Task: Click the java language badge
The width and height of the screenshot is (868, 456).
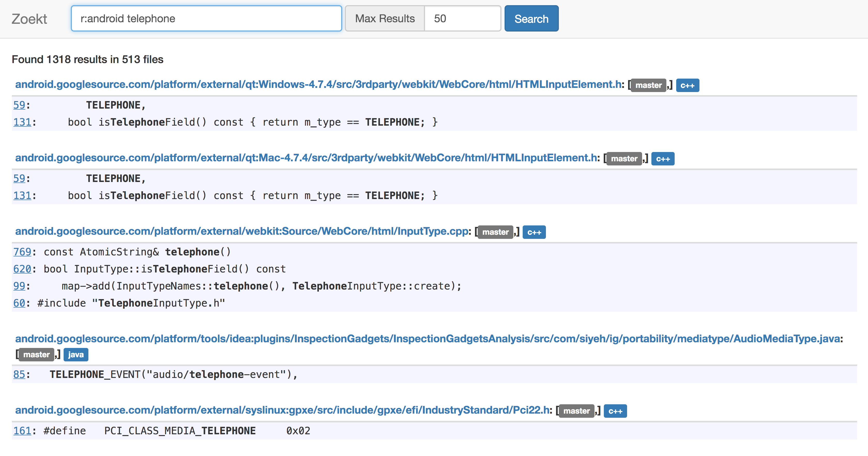Action: [x=76, y=355]
